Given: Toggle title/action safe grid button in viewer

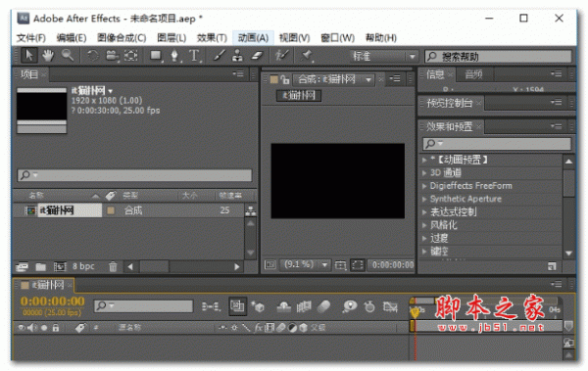Looking at the screenshot, I should click(x=340, y=265).
